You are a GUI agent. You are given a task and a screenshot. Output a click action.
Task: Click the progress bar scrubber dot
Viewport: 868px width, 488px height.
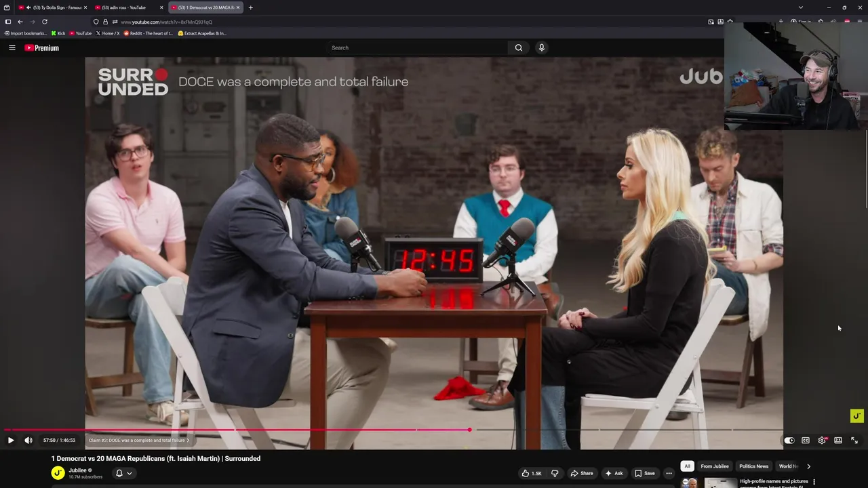click(469, 430)
